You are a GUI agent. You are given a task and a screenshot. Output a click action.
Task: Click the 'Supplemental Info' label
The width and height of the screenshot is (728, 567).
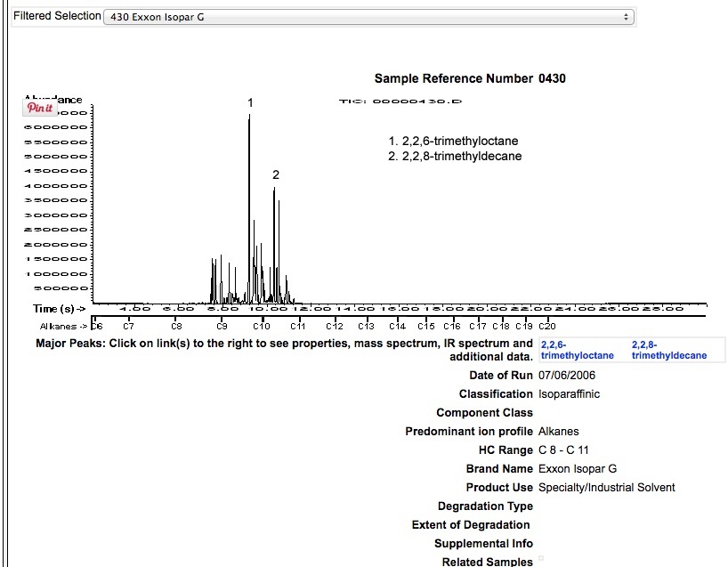point(483,543)
